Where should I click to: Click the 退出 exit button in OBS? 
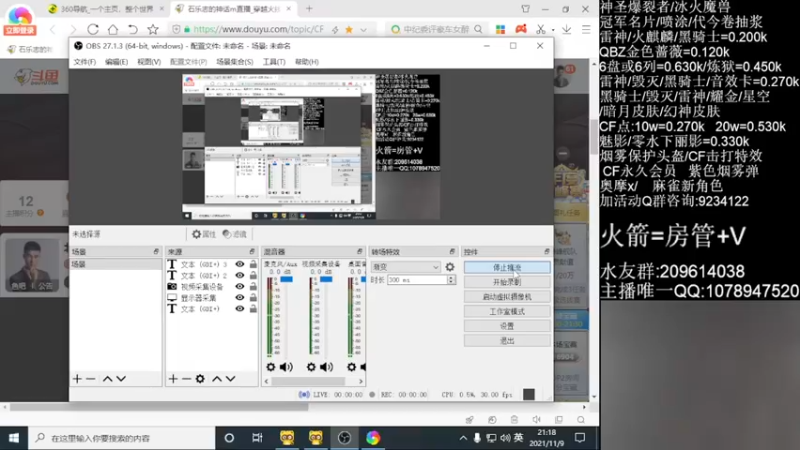click(x=507, y=340)
